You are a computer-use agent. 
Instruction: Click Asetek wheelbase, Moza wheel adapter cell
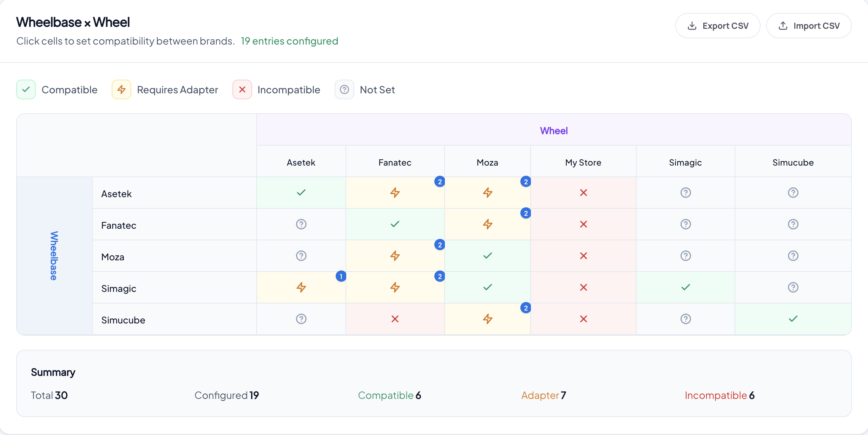coord(488,193)
